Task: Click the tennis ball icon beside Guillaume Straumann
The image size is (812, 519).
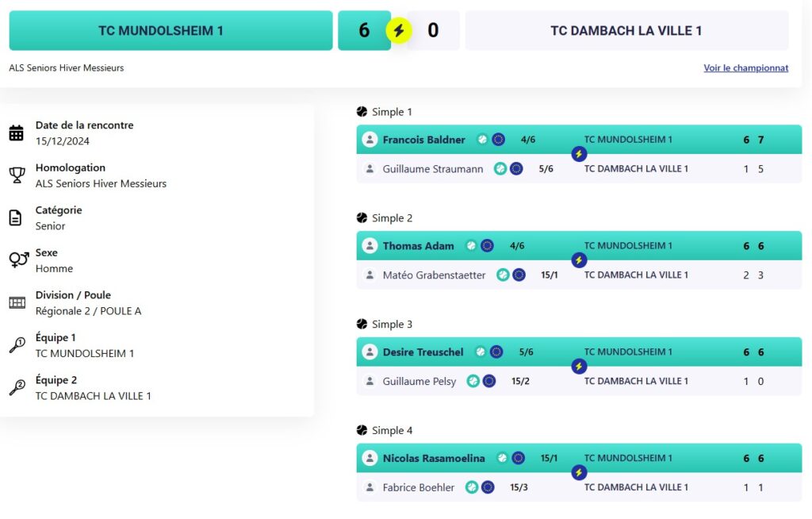Action: tap(500, 168)
